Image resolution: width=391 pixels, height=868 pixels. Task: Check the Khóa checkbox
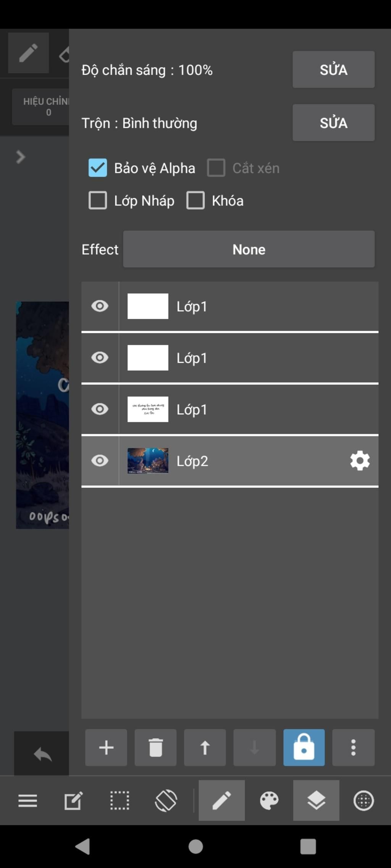(x=195, y=201)
